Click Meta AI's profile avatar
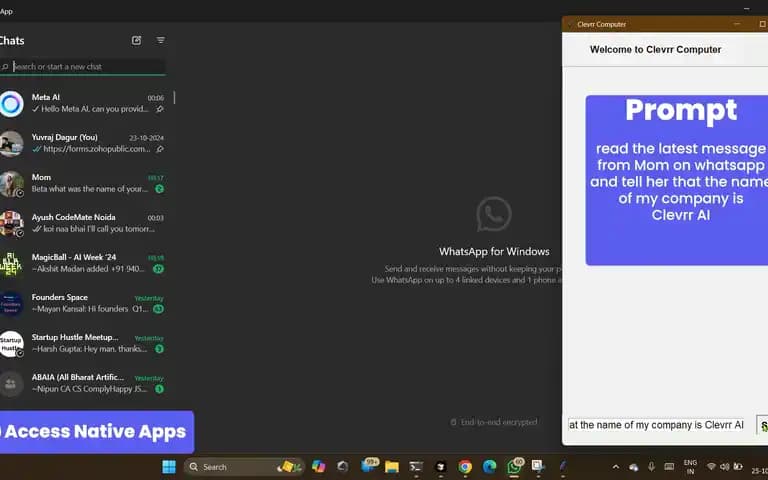768x480 pixels. click(11, 103)
